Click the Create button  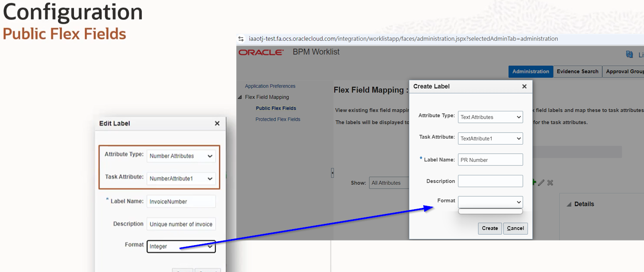[489, 228]
